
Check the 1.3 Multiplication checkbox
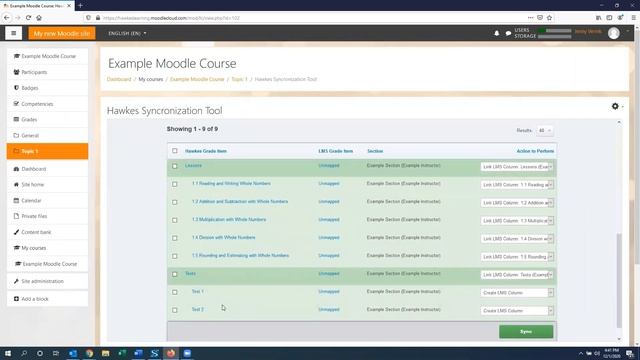(x=175, y=220)
